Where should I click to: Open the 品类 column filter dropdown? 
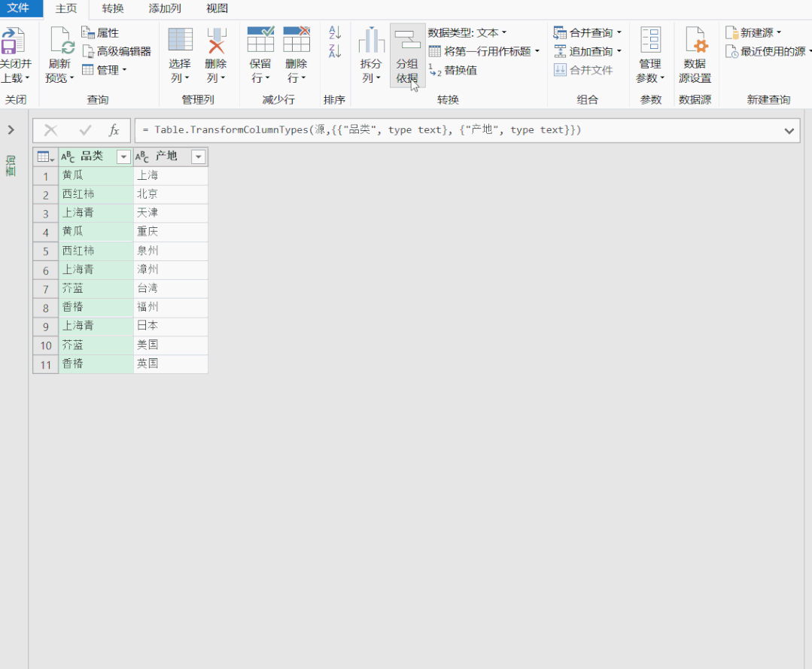point(123,157)
